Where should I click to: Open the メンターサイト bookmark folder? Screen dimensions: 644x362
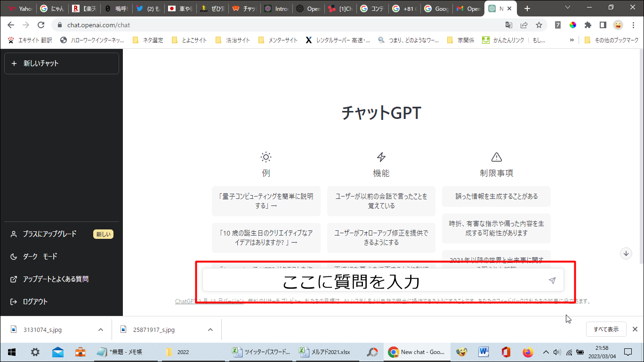point(278,40)
